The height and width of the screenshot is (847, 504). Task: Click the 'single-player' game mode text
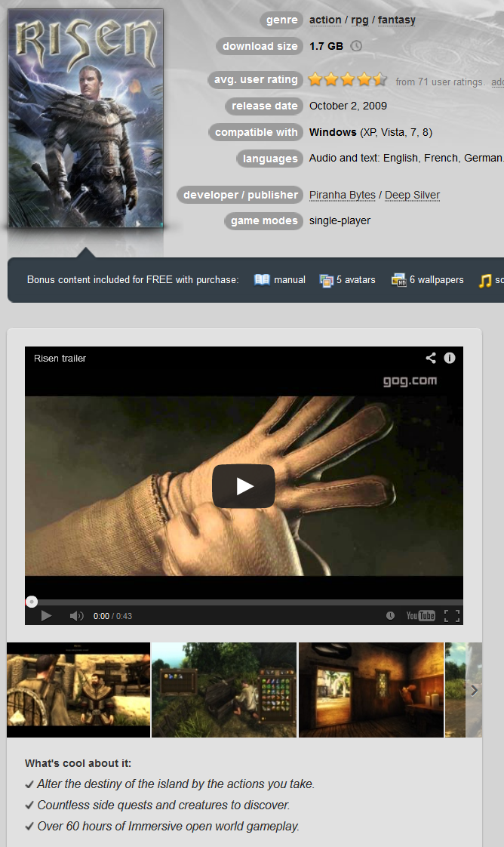(340, 220)
